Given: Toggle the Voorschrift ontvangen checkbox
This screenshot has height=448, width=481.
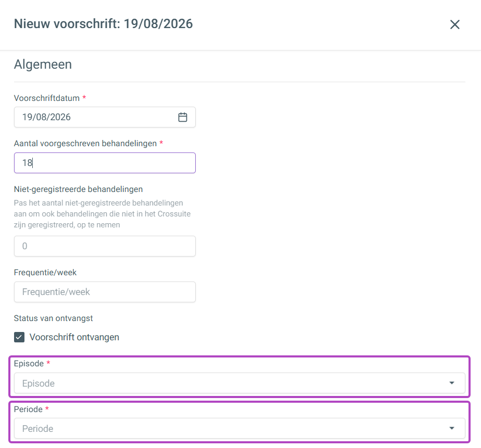Looking at the screenshot, I should pos(19,337).
